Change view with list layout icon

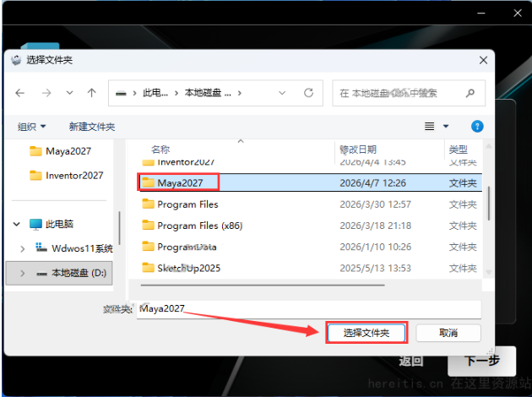[x=429, y=126]
